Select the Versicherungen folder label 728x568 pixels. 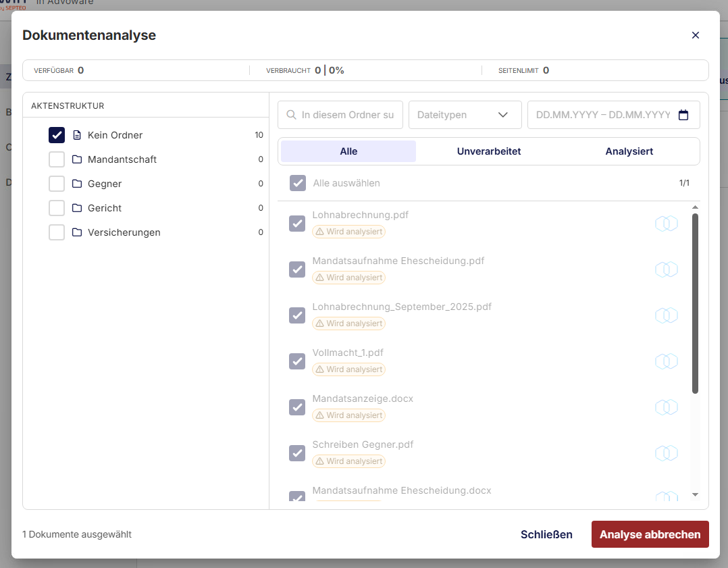point(124,232)
